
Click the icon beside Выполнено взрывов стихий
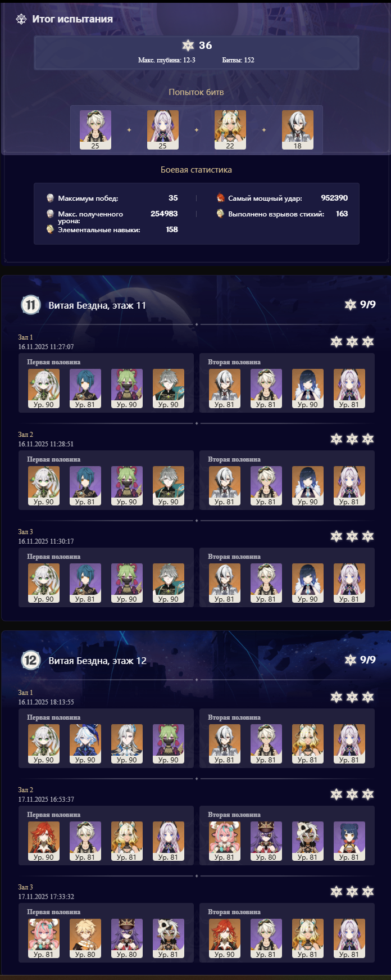pyautogui.click(x=221, y=214)
